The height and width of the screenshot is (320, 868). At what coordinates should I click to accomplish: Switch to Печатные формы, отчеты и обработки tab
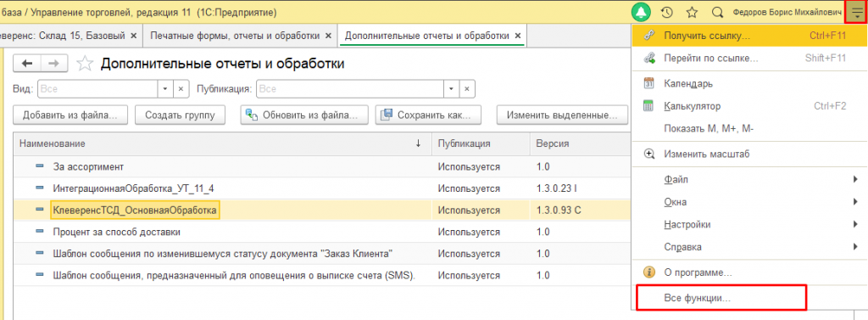point(240,36)
